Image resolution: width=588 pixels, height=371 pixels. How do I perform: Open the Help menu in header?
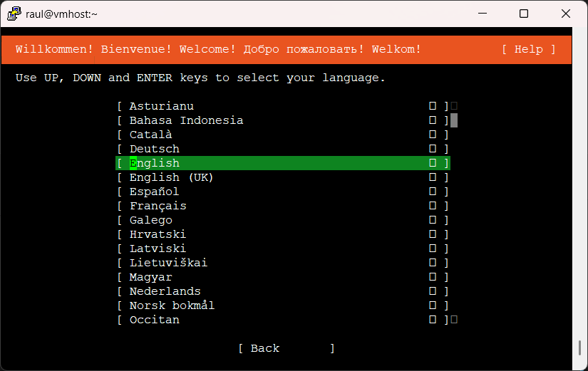click(x=528, y=49)
